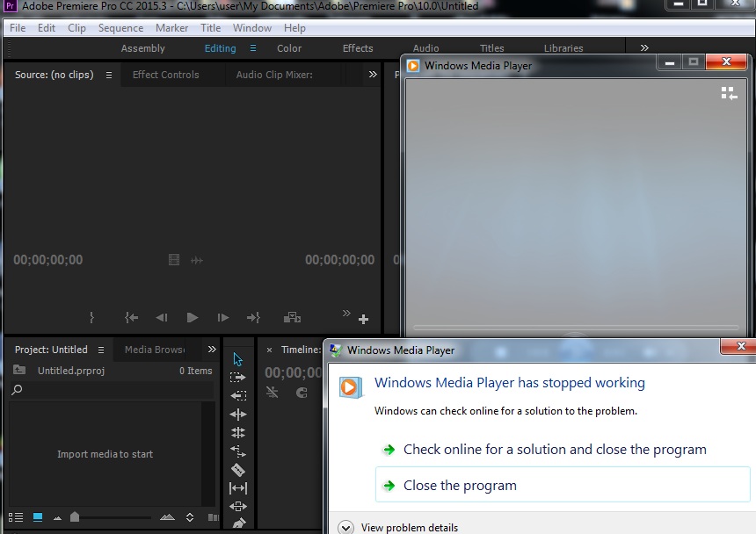Check online for a solution and close
756x534 pixels.
pyautogui.click(x=554, y=450)
